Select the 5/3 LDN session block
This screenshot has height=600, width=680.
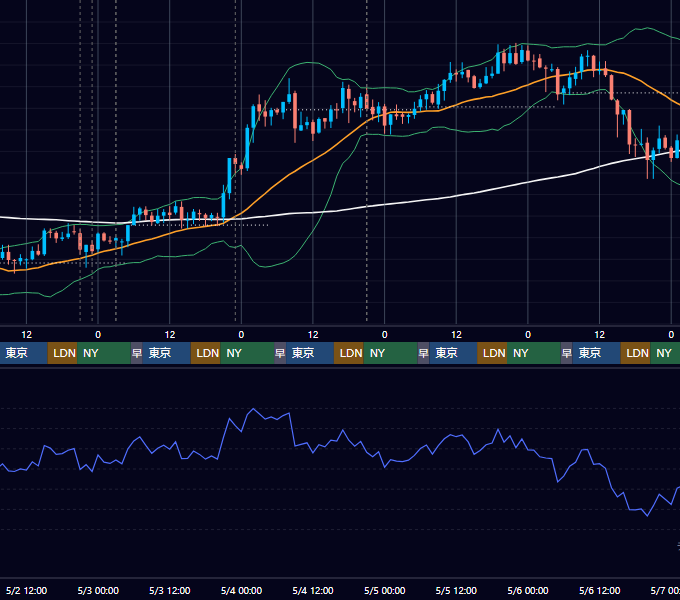pos(206,353)
